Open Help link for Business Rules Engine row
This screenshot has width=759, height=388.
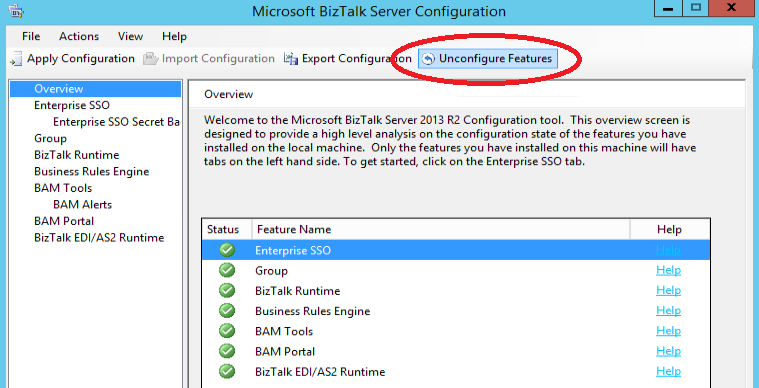668,311
